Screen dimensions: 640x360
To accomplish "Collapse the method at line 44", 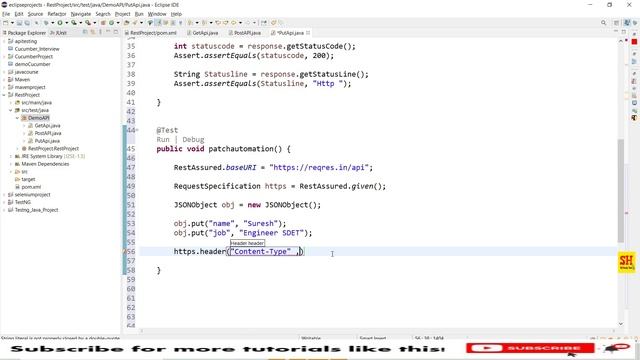I will click(137, 130).
